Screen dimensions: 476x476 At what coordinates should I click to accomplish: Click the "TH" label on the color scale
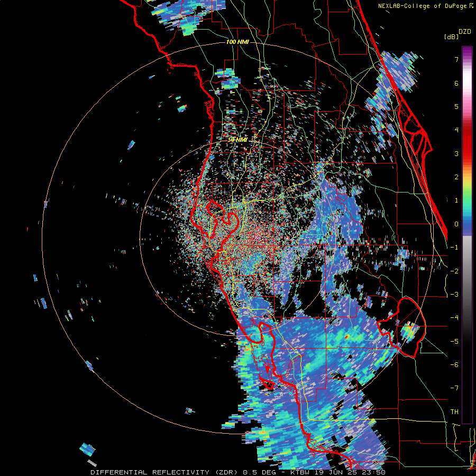pyautogui.click(x=454, y=411)
